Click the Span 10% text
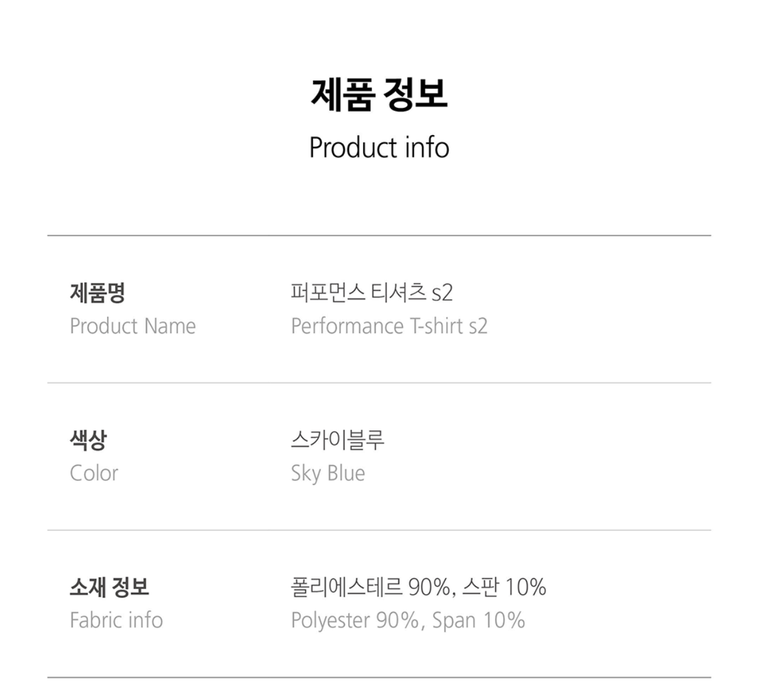The width and height of the screenshot is (771, 700). [478, 620]
